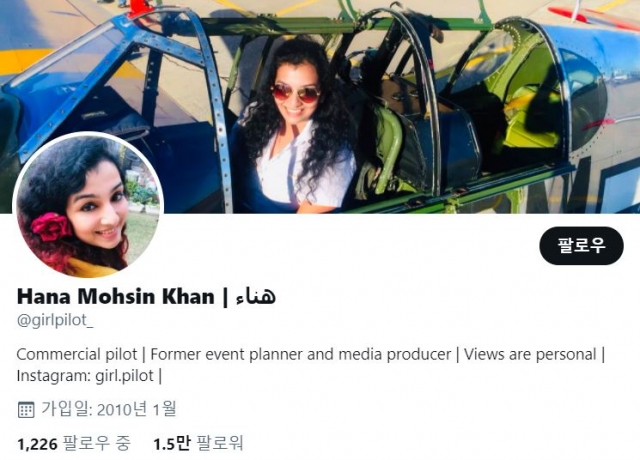This screenshot has width=640, height=460.
Task: Select the @girlpilot_ handle text
Action: pyautogui.click(x=55, y=321)
